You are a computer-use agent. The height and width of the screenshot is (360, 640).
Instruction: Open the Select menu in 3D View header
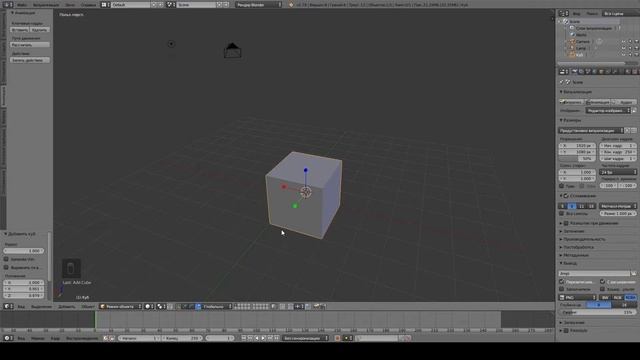click(42, 306)
